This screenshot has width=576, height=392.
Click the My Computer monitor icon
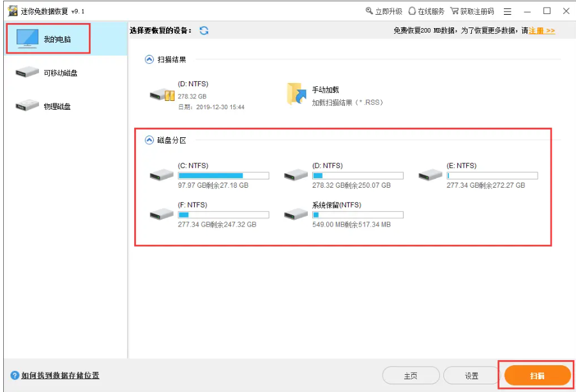click(x=27, y=38)
